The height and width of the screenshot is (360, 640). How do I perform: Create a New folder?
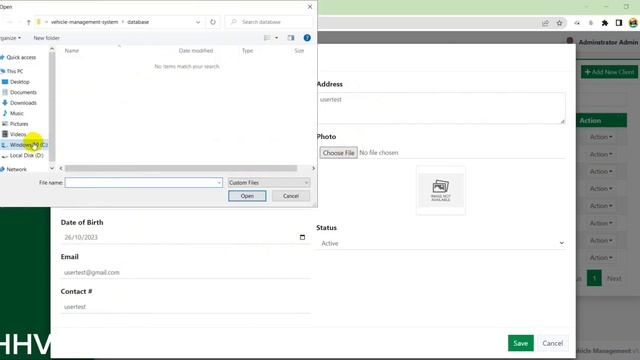pyautogui.click(x=47, y=38)
